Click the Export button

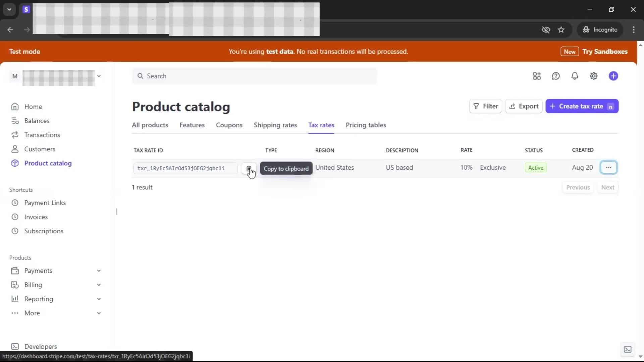pos(524,106)
